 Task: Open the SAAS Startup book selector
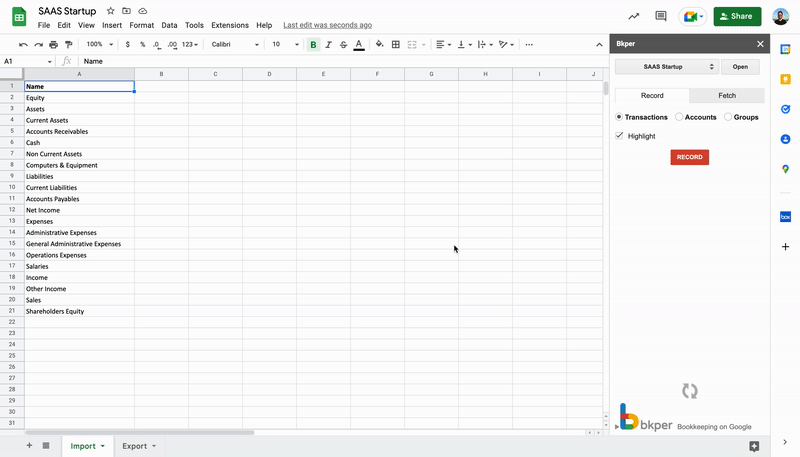click(x=667, y=67)
